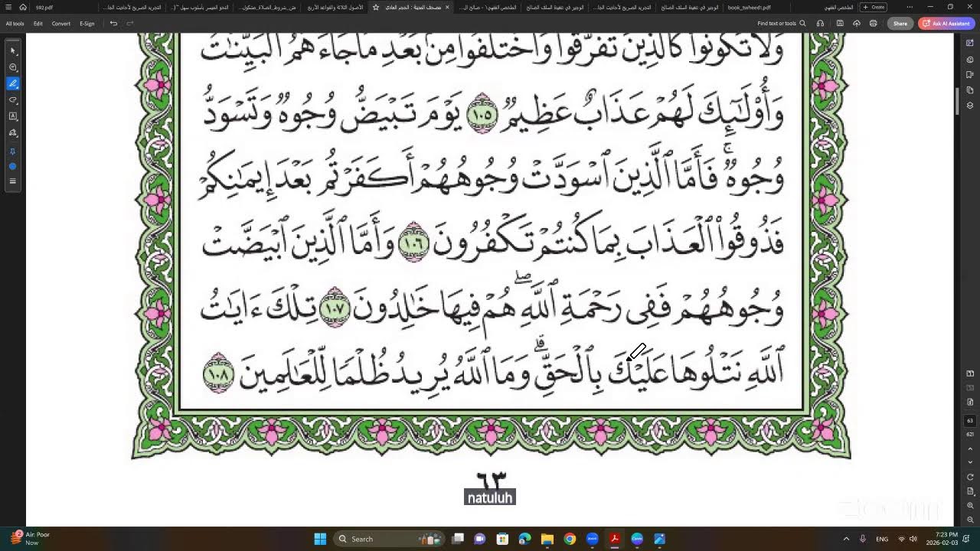Open the line thickness options
The width and height of the screenshot is (980, 551).
click(13, 181)
